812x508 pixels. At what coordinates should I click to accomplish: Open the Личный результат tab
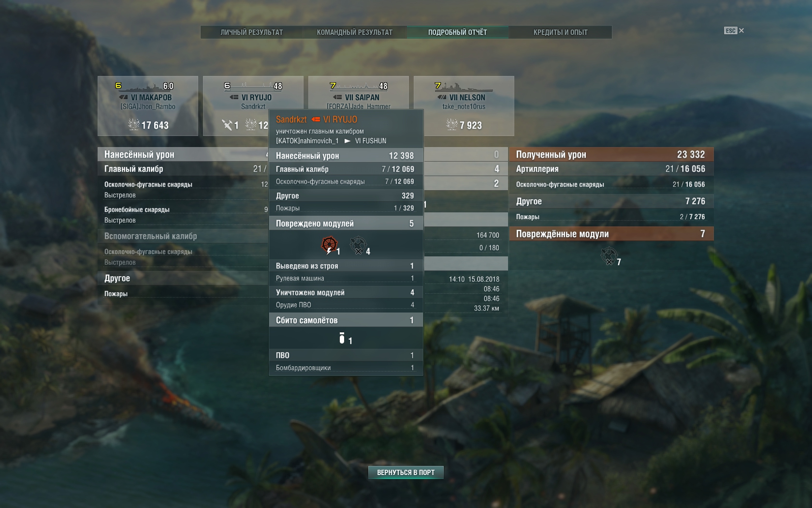[x=252, y=32]
